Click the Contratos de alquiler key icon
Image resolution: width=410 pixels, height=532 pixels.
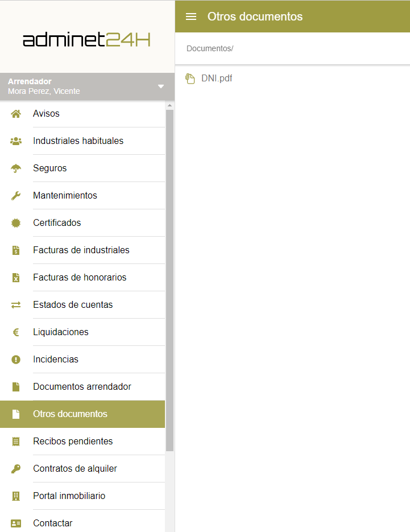[x=16, y=468]
